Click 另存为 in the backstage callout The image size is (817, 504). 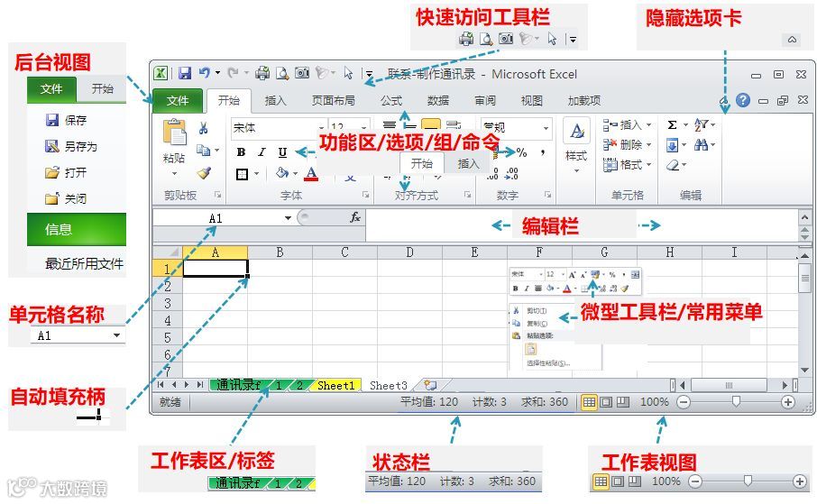tap(71, 146)
